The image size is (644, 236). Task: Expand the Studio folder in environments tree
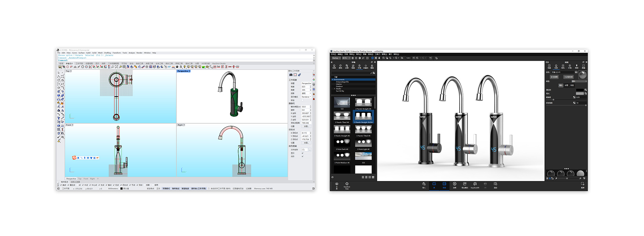(x=334, y=89)
